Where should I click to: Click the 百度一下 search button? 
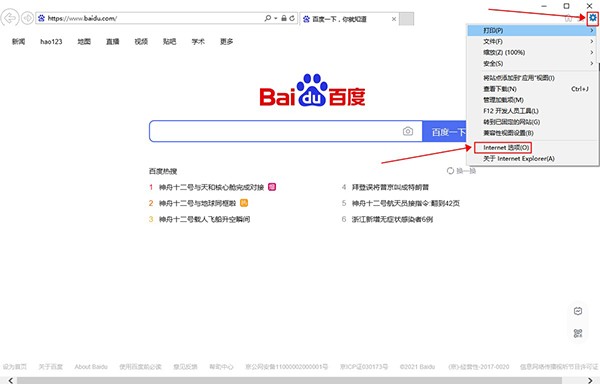pyautogui.click(x=444, y=132)
